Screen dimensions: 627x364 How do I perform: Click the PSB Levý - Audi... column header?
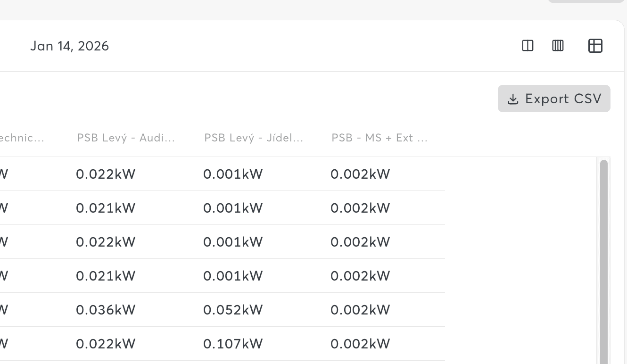click(x=126, y=138)
